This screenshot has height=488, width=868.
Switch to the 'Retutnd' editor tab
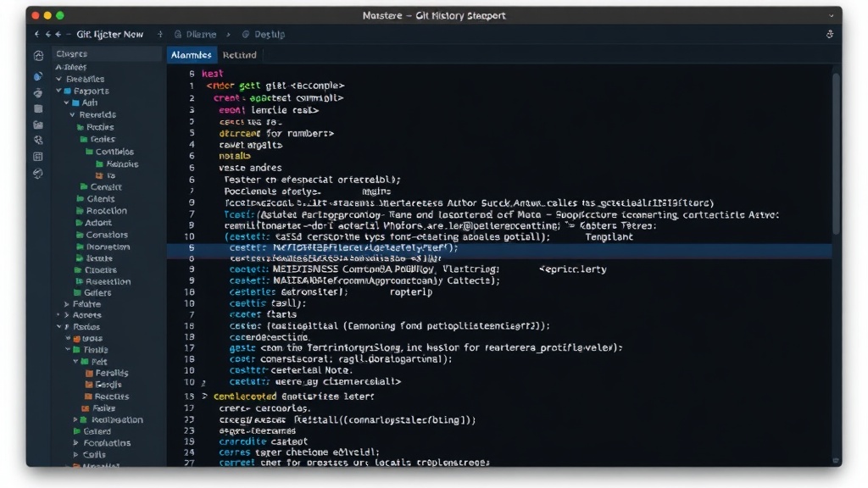click(240, 55)
